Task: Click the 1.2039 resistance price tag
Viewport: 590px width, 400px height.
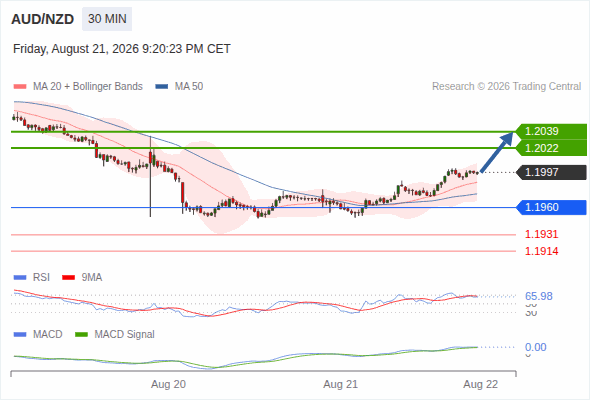Action: click(550, 131)
